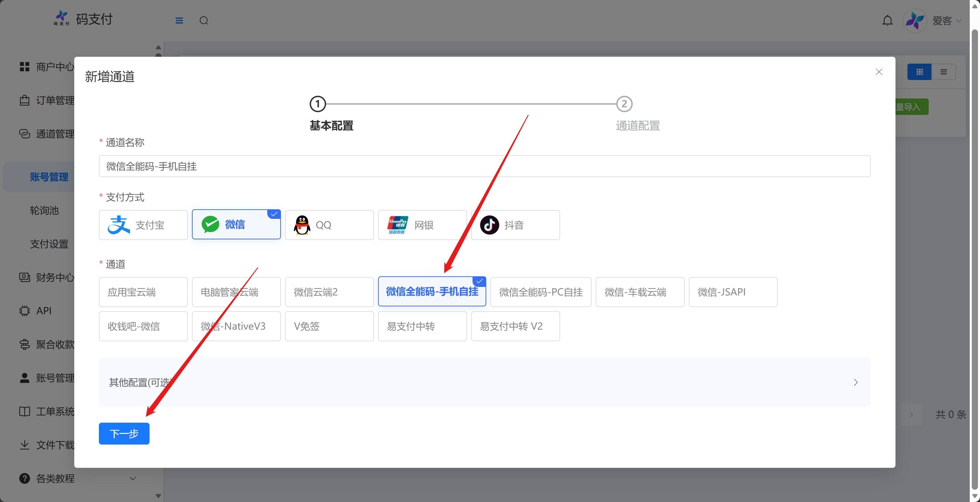Click the 通道名称 input field
Viewport: 980px width, 502px height.
(x=485, y=166)
